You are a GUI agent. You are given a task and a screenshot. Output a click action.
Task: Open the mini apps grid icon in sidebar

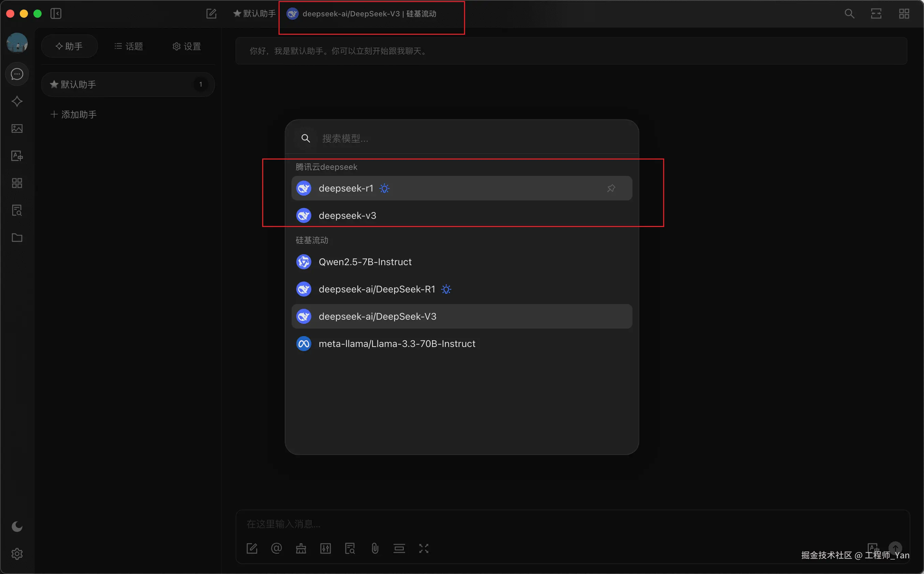17,183
